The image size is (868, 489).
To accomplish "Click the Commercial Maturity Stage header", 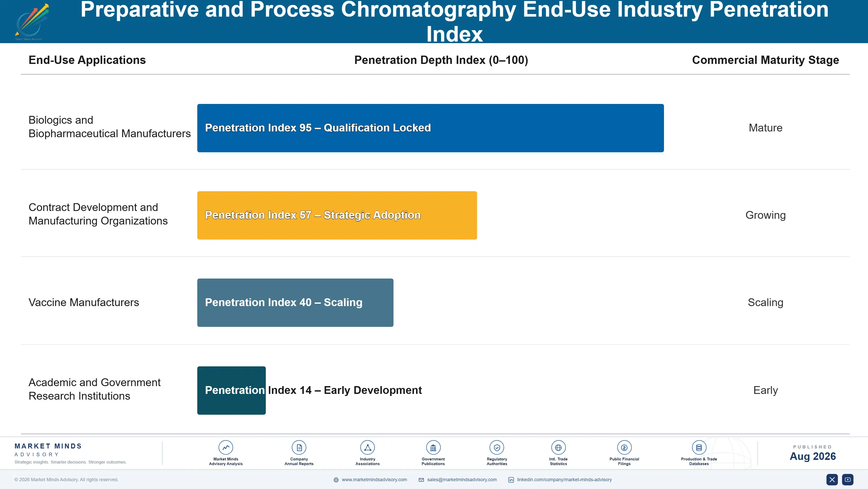I will pyautogui.click(x=765, y=60).
